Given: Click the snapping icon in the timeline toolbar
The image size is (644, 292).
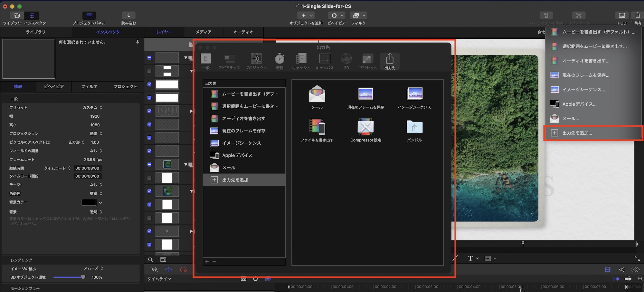Looking at the screenshot, I should [x=628, y=278].
